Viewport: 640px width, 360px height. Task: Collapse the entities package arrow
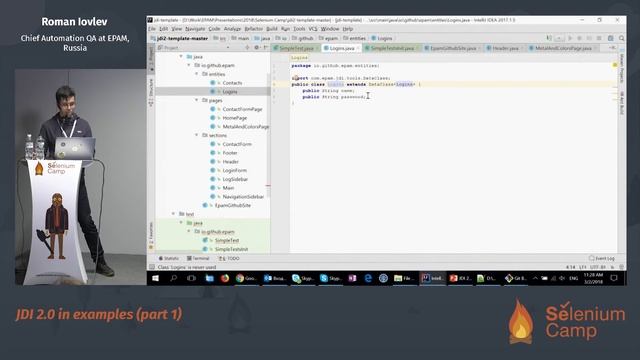[197, 74]
